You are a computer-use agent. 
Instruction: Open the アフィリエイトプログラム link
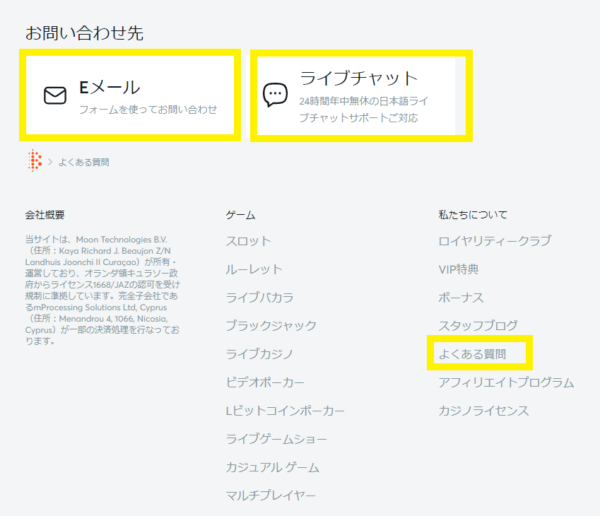pyautogui.click(x=506, y=382)
